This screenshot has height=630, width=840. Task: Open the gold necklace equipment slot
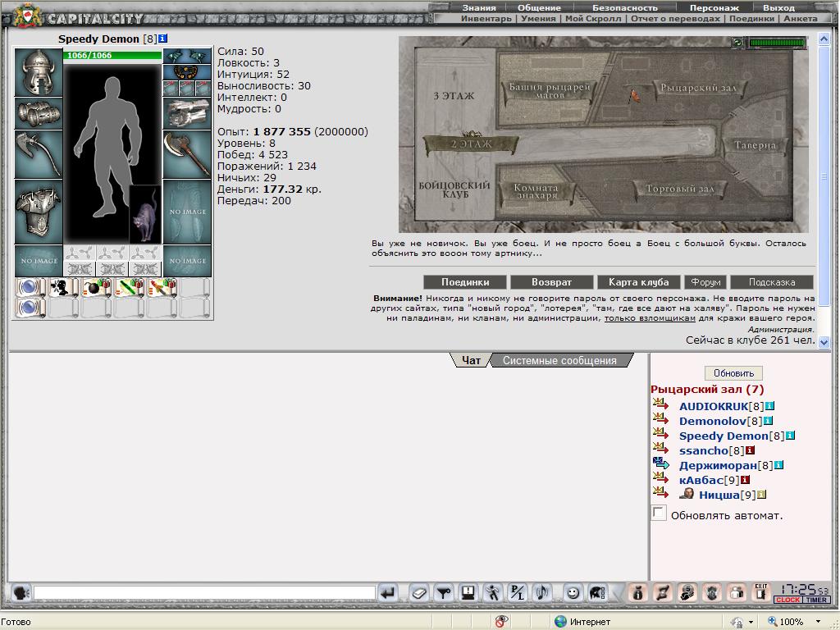pyautogui.click(x=187, y=72)
